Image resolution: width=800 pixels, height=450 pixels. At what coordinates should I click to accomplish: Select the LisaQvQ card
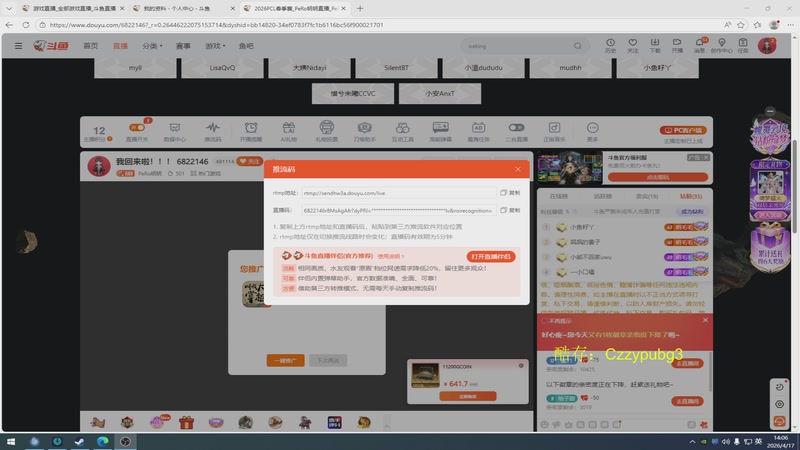tap(222, 67)
